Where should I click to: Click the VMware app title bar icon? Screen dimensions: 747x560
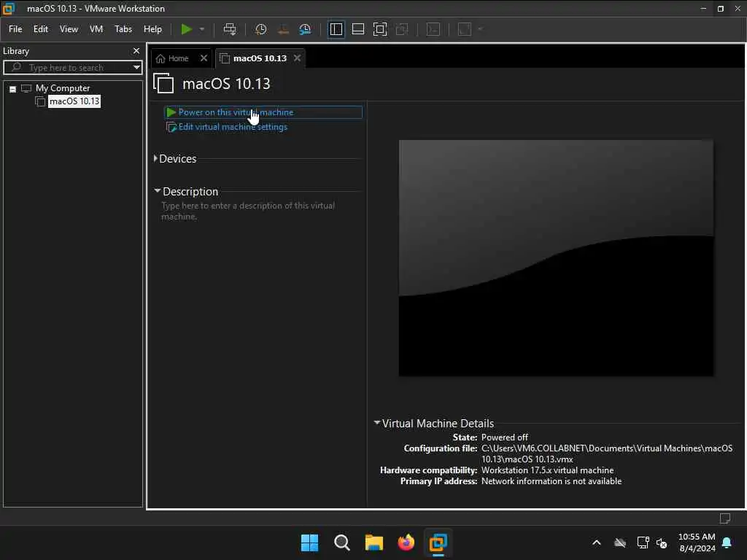9,9
